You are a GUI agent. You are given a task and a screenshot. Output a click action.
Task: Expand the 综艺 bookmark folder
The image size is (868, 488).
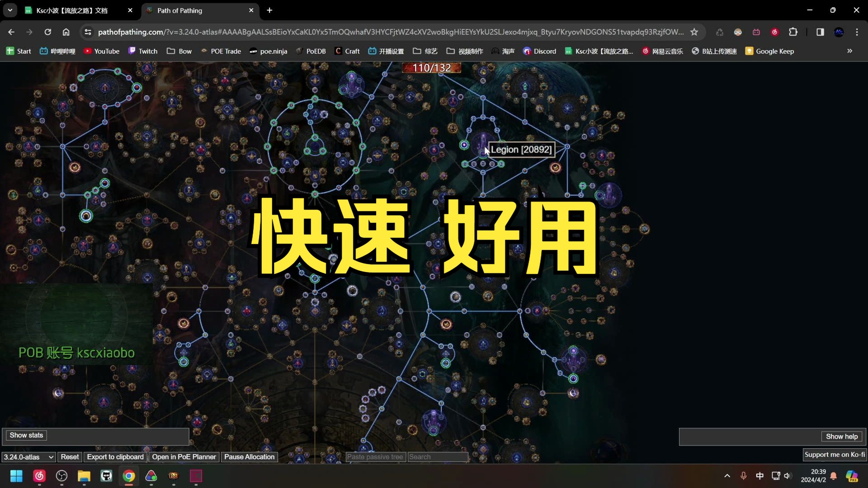pos(425,51)
